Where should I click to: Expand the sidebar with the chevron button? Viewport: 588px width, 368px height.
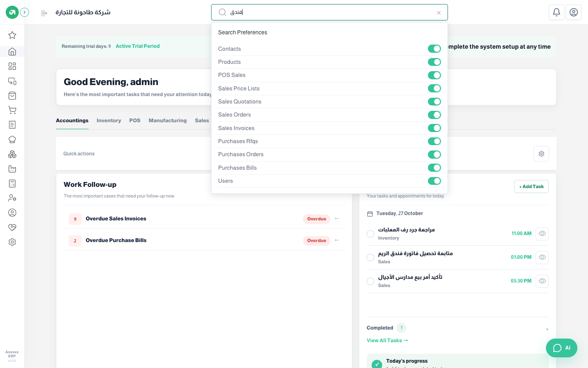pyautogui.click(x=24, y=12)
